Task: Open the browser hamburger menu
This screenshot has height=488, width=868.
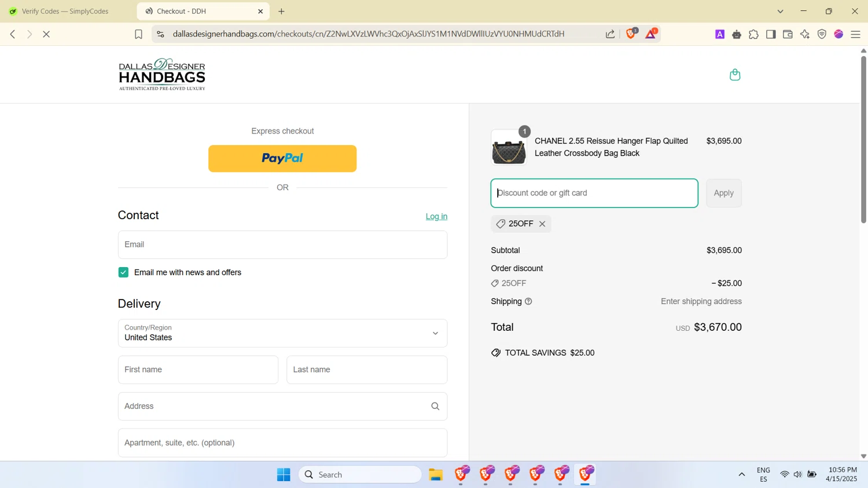Action: [856, 35]
